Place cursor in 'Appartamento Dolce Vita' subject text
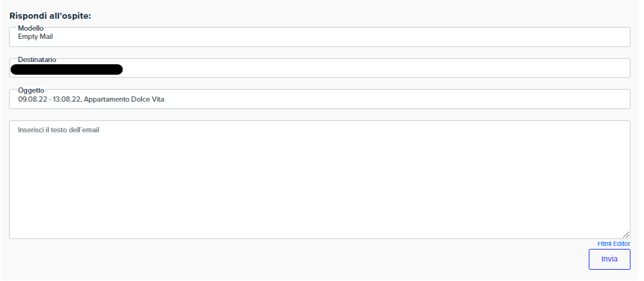The image size is (644, 281). coord(124,99)
